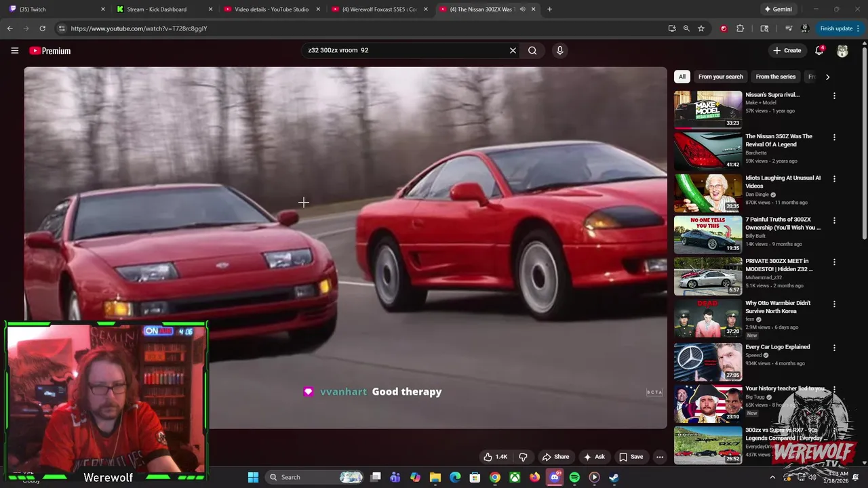
Task: Show hidden system tray icons
Action: [772, 477]
